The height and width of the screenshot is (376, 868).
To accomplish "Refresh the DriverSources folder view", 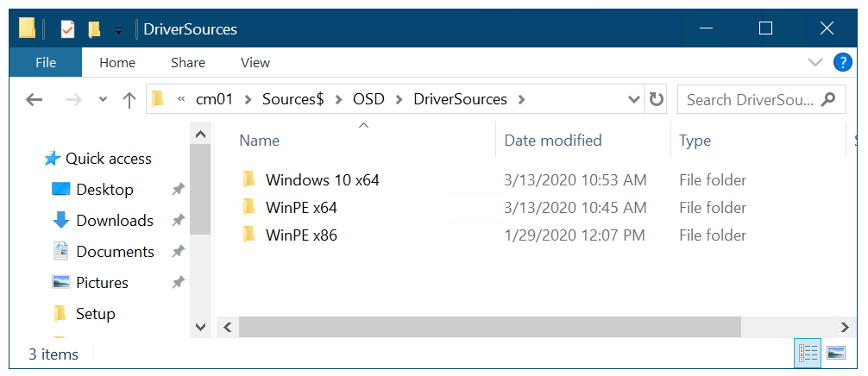I will (x=657, y=99).
